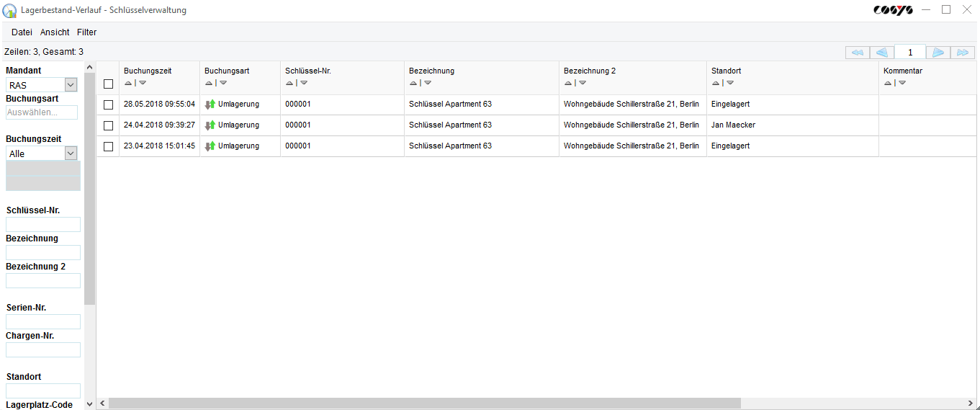Image resolution: width=980 pixels, height=410 pixels.
Task: Select Wohngebäude Schillerstraße cell in 23.04.2018 row
Action: coord(631,146)
